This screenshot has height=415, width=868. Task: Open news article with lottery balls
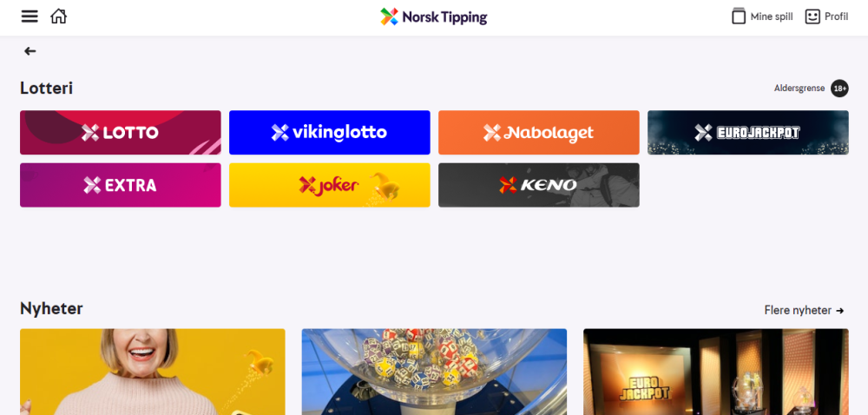[x=434, y=372]
